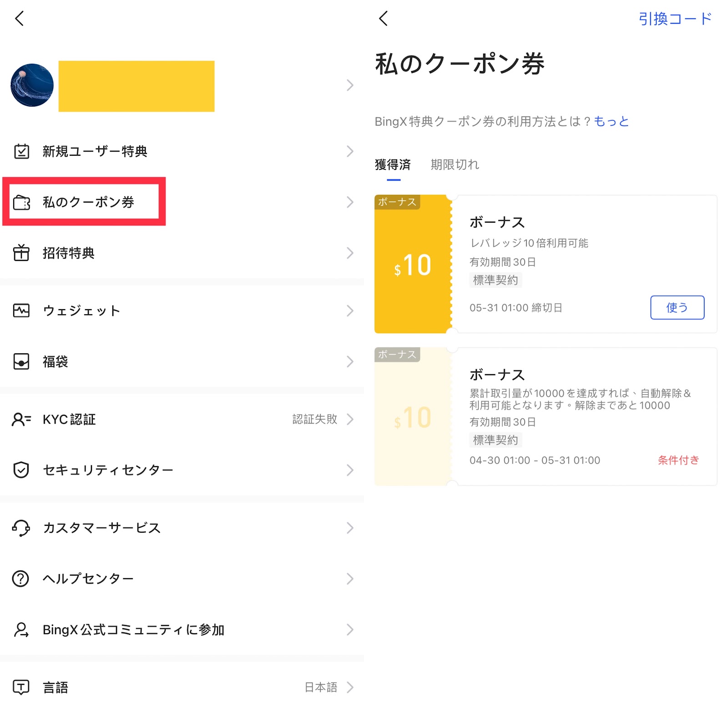Tap the new user benefits calendar icon

[21, 151]
